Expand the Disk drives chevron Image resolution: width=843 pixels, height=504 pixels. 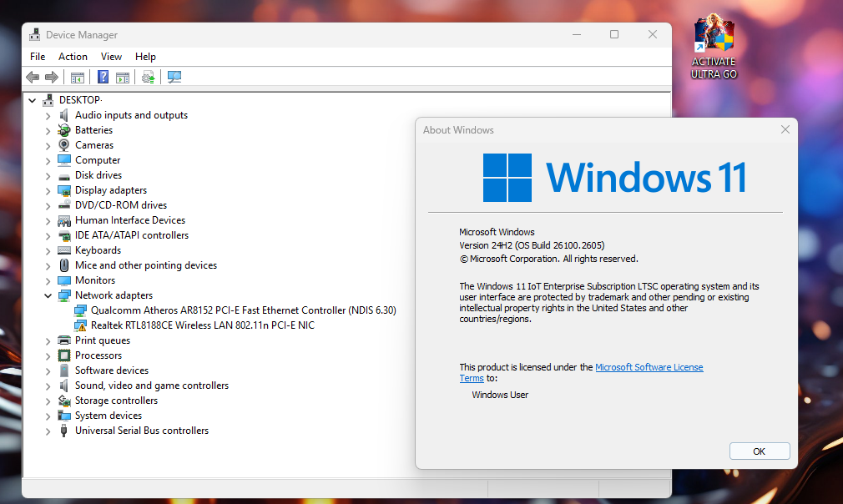tap(48, 176)
